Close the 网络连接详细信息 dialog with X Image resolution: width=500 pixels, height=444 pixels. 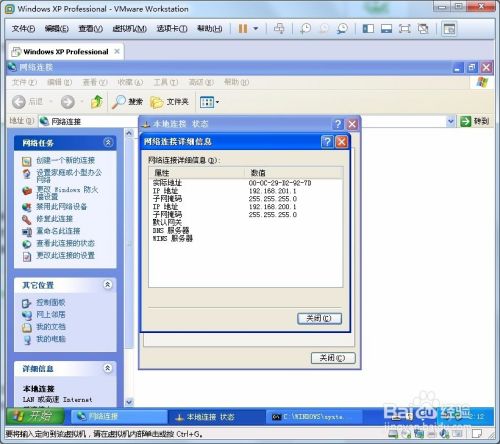(x=341, y=142)
